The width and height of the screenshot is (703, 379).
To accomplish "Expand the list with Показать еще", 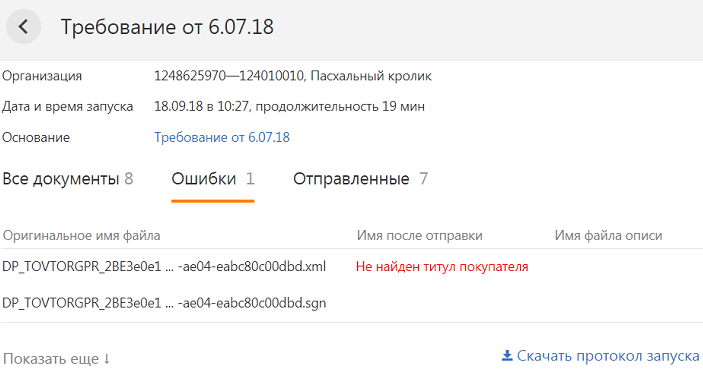I will [56, 359].
